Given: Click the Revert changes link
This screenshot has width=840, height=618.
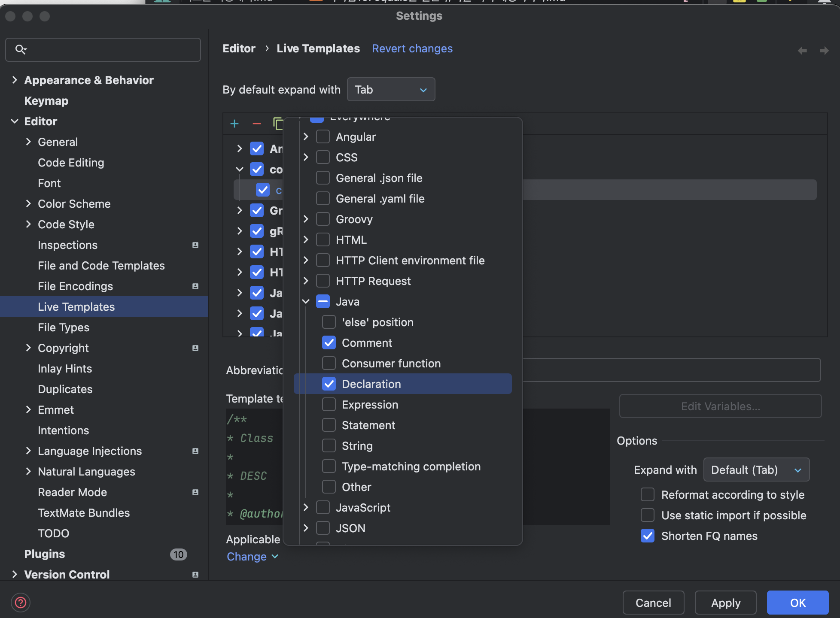Looking at the screenshot, I should (412, 48).
